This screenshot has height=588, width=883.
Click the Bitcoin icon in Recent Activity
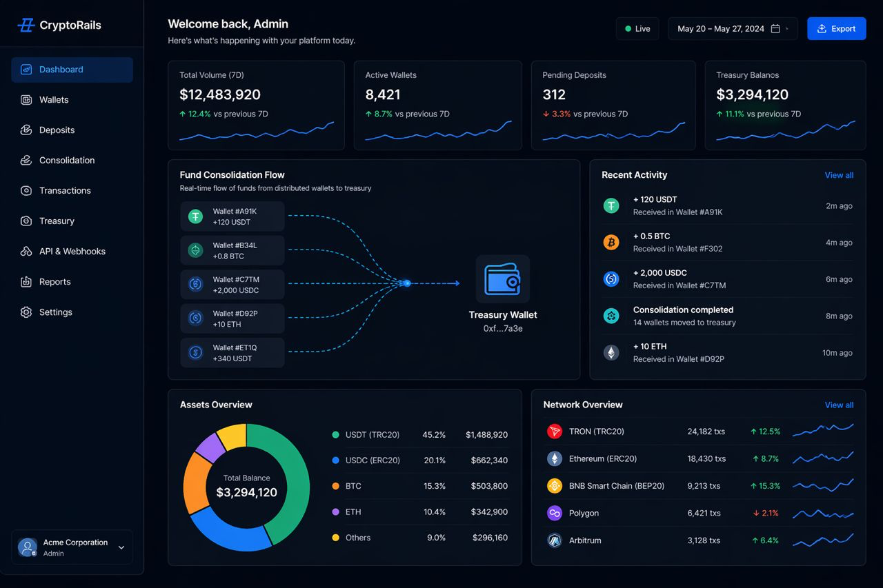pos(611,242)
